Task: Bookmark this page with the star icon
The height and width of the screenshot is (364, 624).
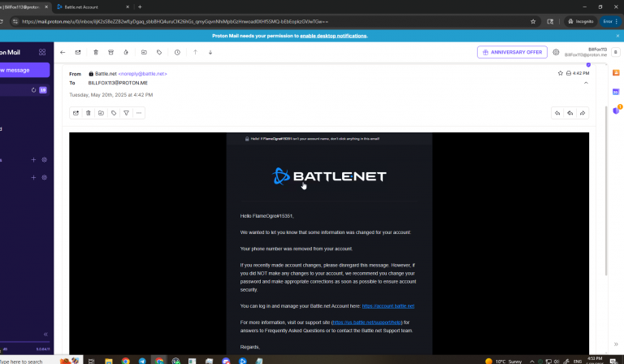Action: point(533,21)
